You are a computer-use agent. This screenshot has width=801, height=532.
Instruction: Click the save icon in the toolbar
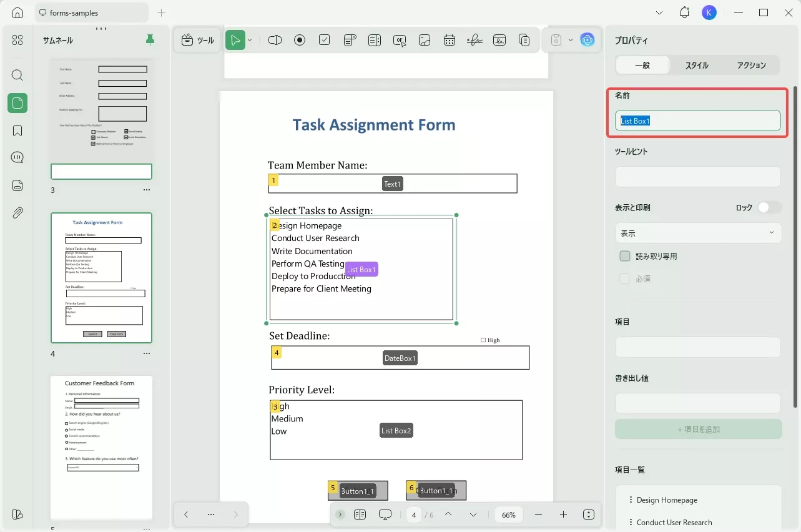tap(556, 40)
